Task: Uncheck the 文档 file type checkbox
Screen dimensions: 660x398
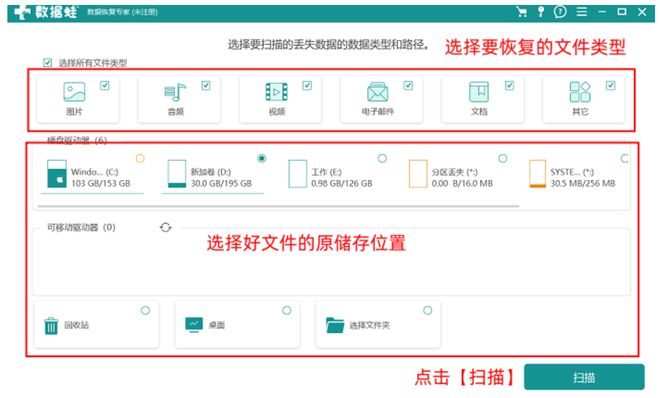Action: tap(509, 85)
